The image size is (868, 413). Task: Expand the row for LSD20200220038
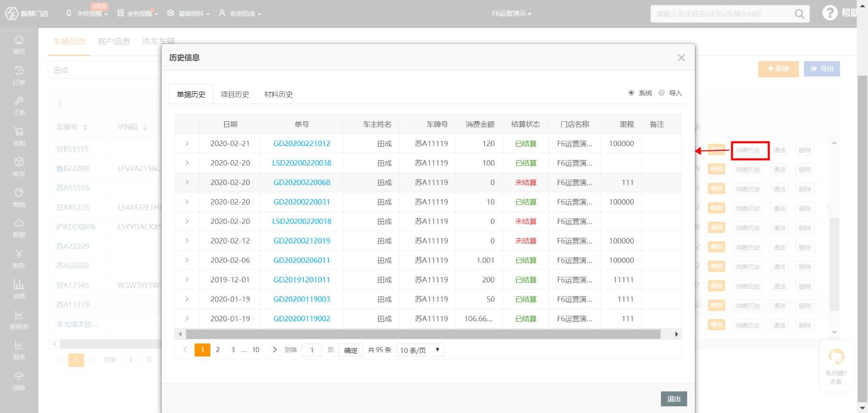pyautogui.click(x=187, y=163)
